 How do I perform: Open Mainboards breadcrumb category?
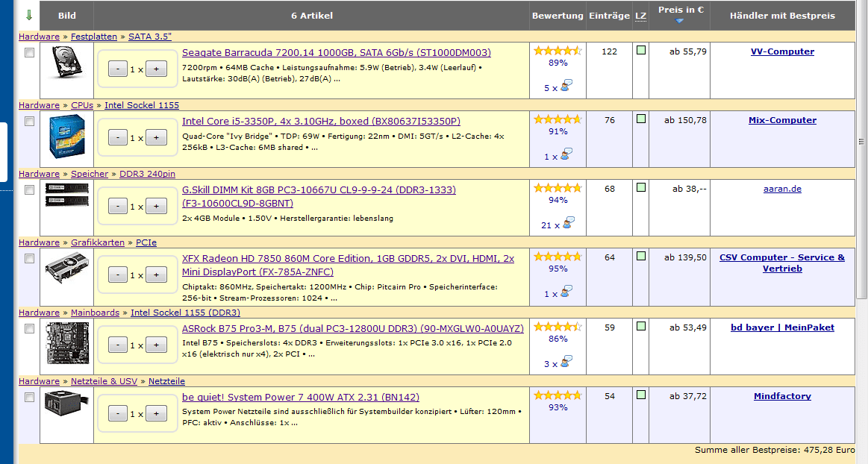point(95,313)
